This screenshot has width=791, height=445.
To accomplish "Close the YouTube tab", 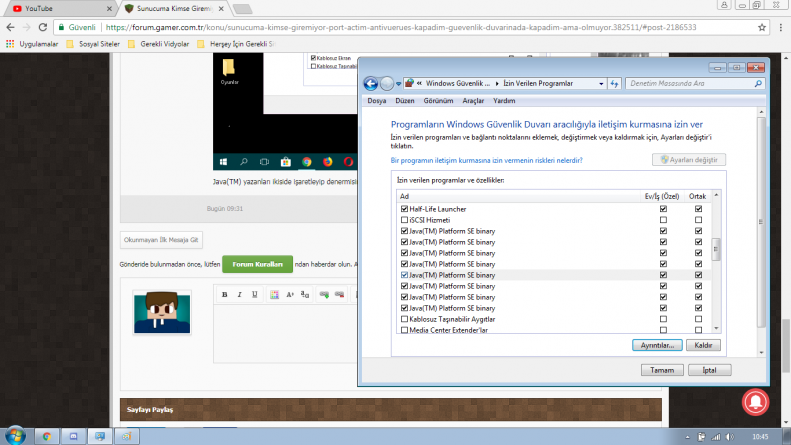I will click(109, 9).
